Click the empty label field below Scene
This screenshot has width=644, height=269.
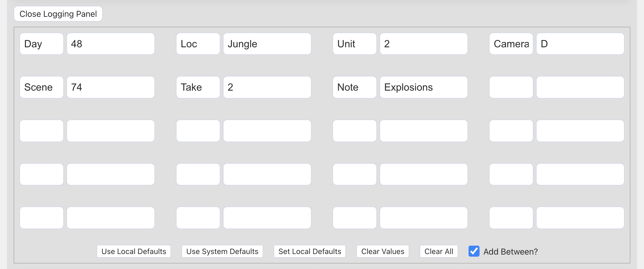(x=41, y=131)
